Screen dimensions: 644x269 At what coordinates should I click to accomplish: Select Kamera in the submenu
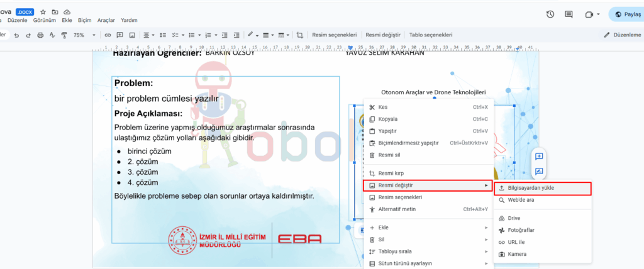click(543, 254)
